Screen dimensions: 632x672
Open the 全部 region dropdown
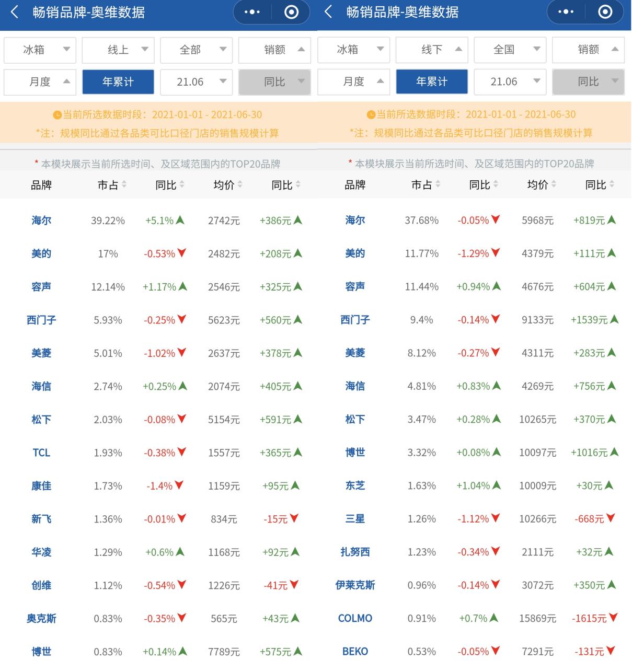[196, 50]
